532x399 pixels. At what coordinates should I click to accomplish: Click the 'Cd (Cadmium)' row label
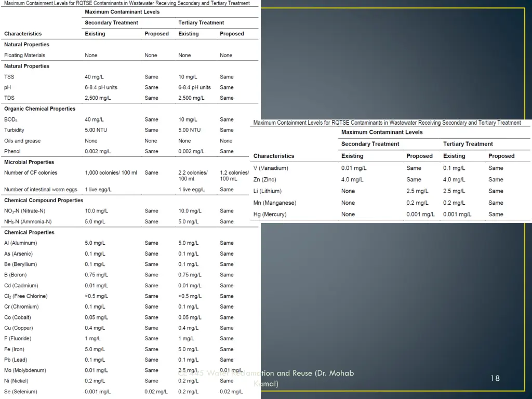point(21,286)
